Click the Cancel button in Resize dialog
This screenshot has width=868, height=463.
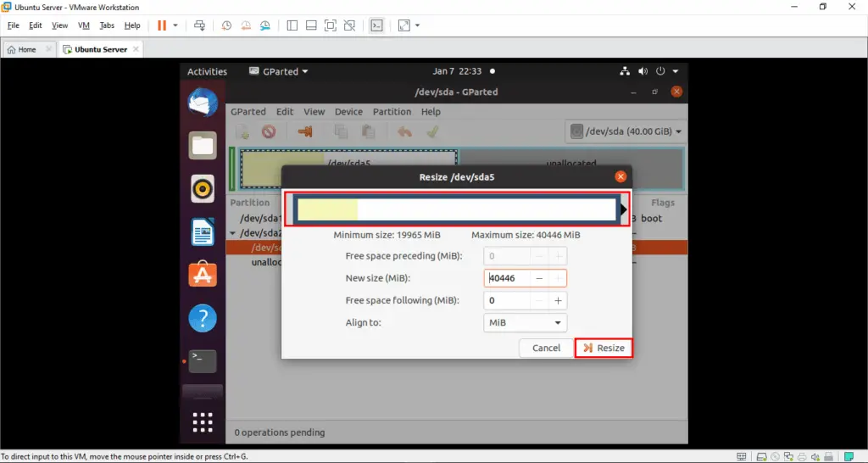[547, 348]
